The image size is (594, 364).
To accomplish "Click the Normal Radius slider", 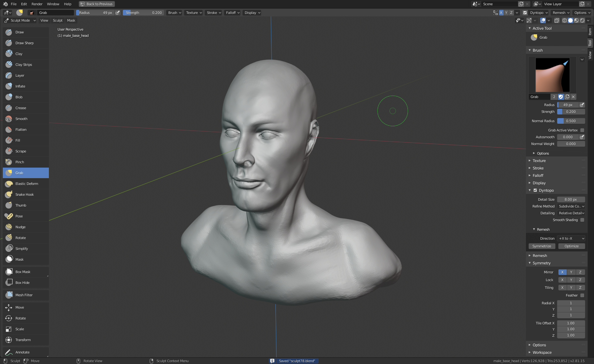I will pos(571,121).
